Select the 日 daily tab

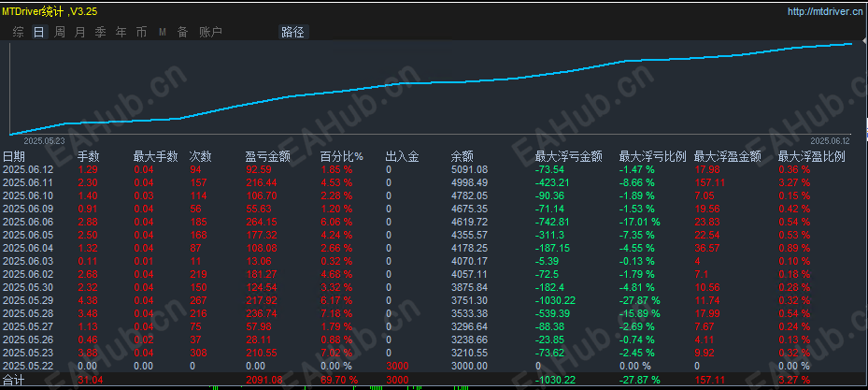[38, 32]
